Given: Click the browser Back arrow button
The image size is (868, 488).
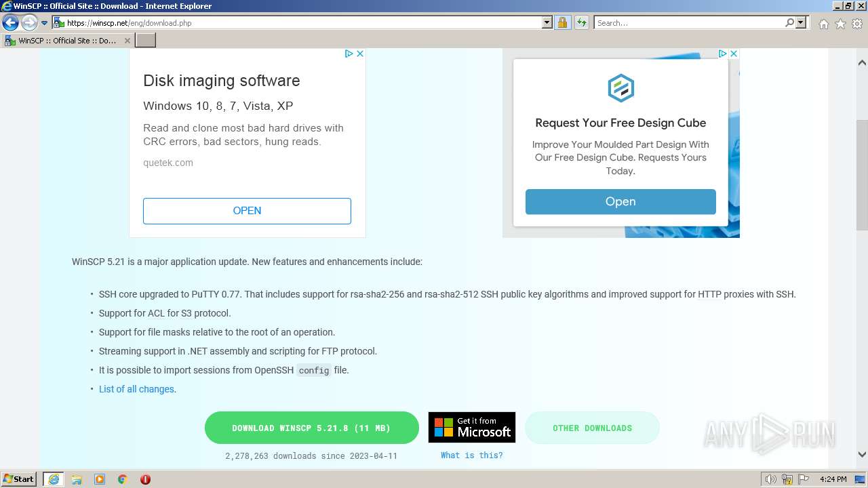Looking at the screenshot, I should tap(10, 23).
